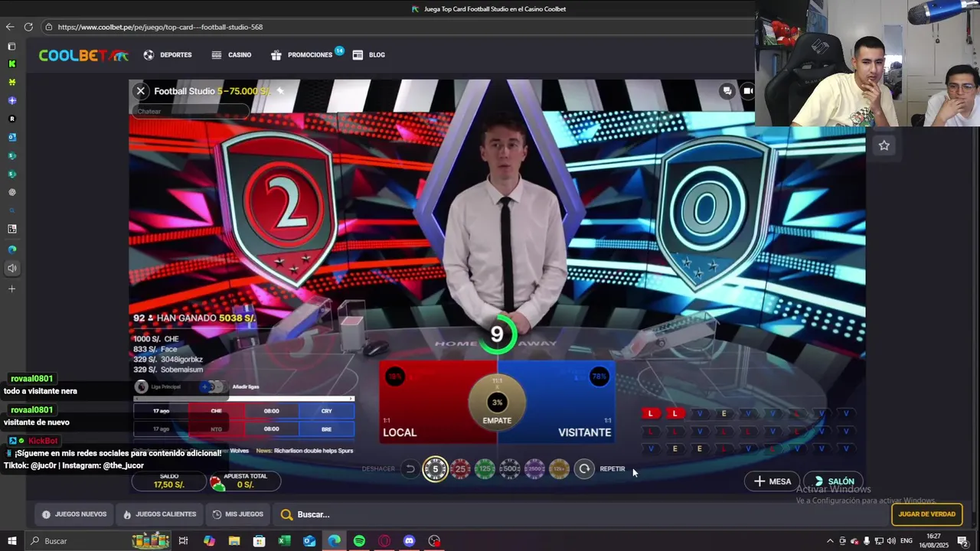Place a bet on EMPATE gold circle
The height and width of the screenshot is (551, 980).
[497, 403]
